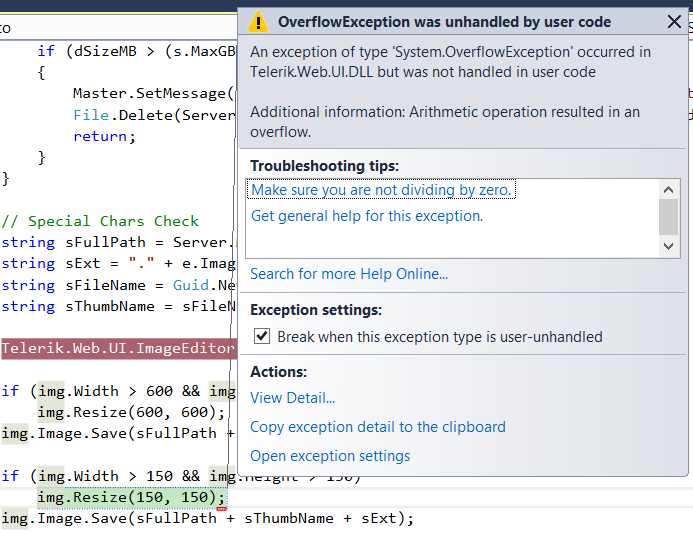Click the final img.Image.Save sThumbName line
Image resolution: width=693 pixels, height=534 pixels.
pos(207,518)
